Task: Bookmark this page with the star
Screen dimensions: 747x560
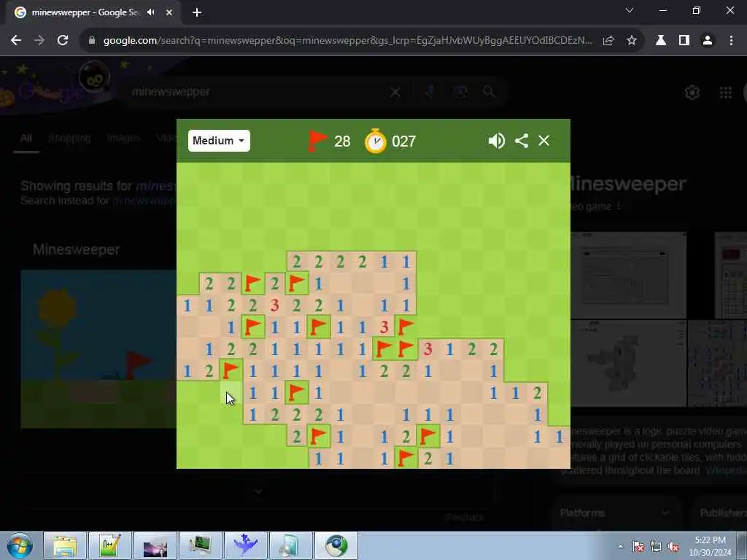Action: pos(631,41)
